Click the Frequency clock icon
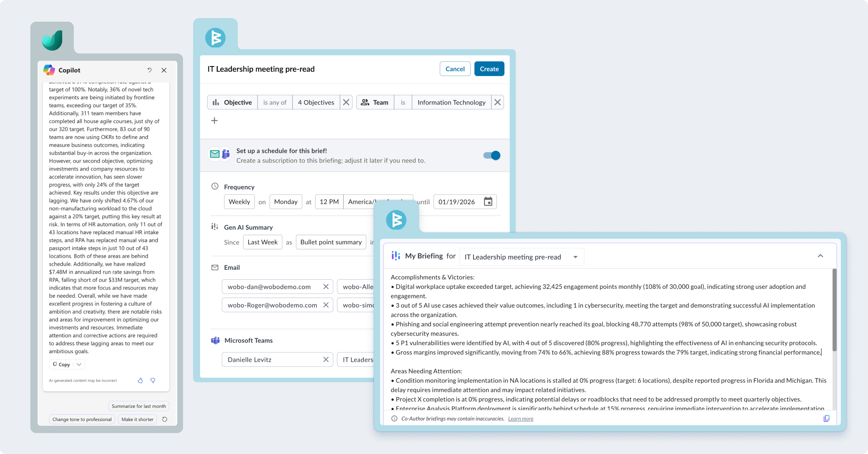This screenshot has height=454, width=868. (215, 187)
